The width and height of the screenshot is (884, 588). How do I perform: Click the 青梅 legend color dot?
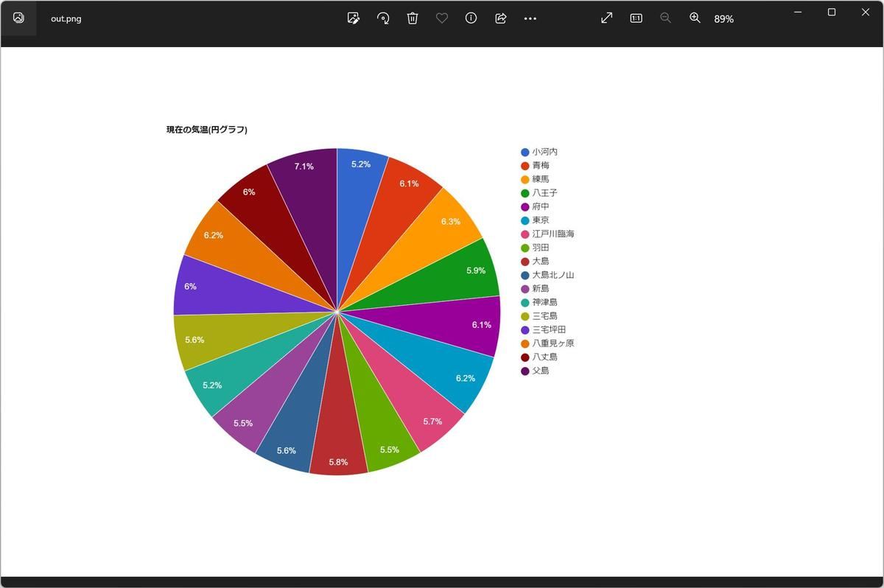tap(525, 166)
